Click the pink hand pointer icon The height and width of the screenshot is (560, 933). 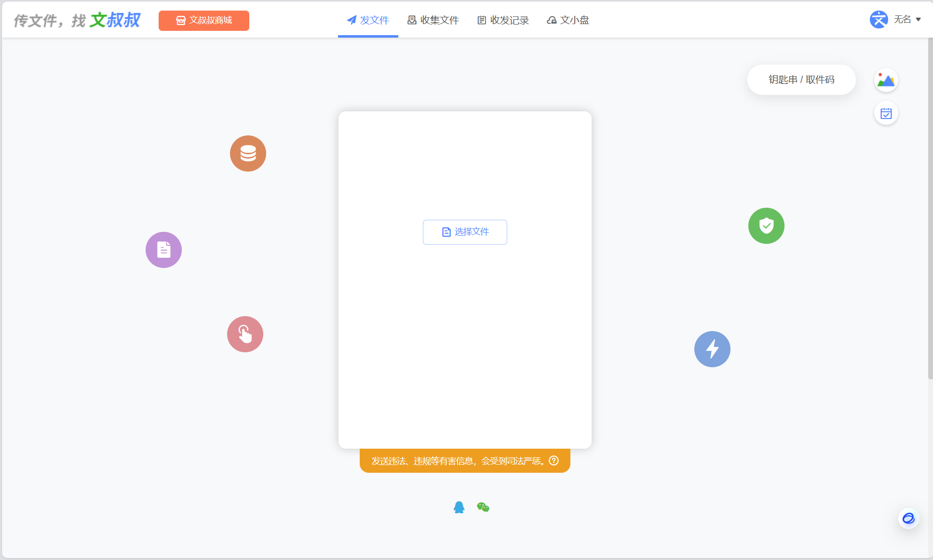(x=245, y=334)
